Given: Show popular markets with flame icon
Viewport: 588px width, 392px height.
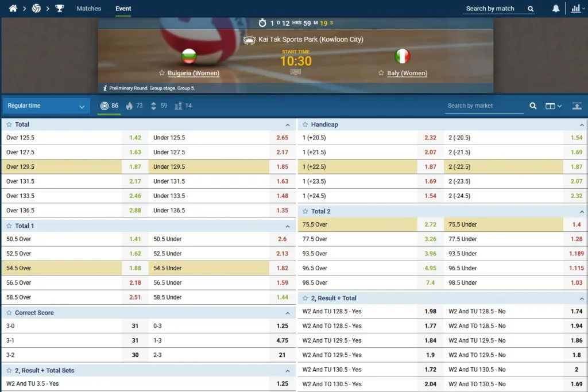Looking at the screenshot, I should pyautogui.click(x=134, y=106).
